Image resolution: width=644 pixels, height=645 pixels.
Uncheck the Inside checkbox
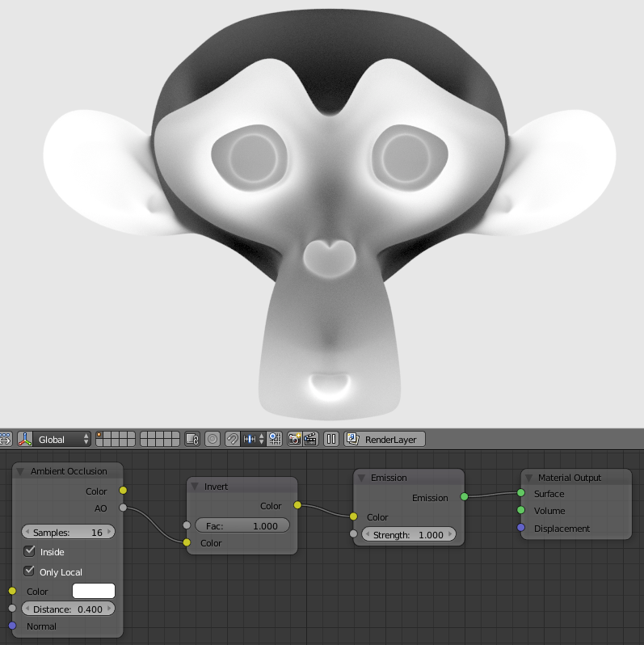click(29, 551)
